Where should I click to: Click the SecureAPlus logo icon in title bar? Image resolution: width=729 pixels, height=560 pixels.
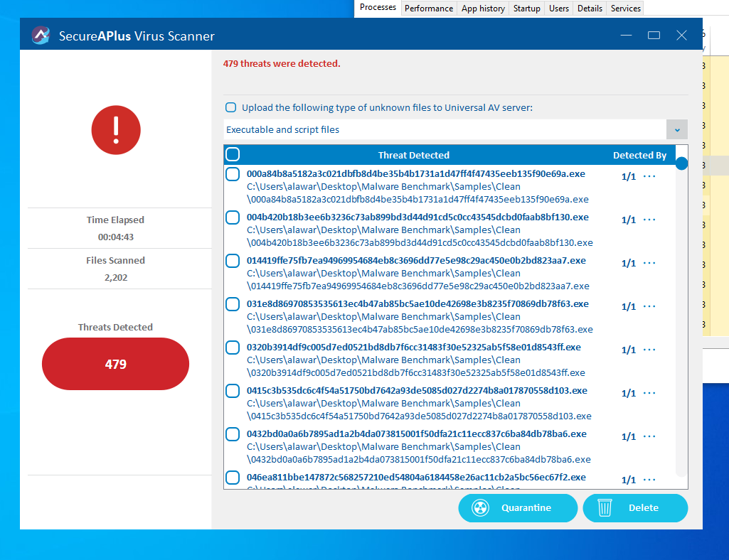[x=41, y=36]
